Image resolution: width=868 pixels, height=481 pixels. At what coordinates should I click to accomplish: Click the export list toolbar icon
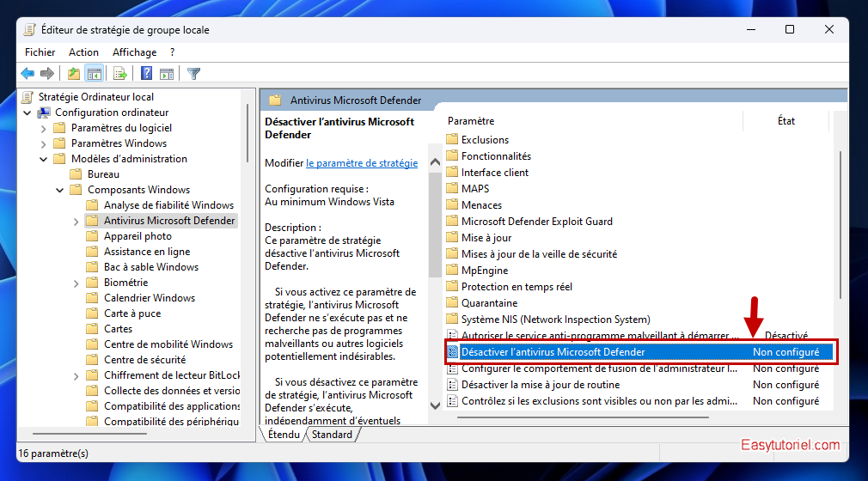coord(120,74)
